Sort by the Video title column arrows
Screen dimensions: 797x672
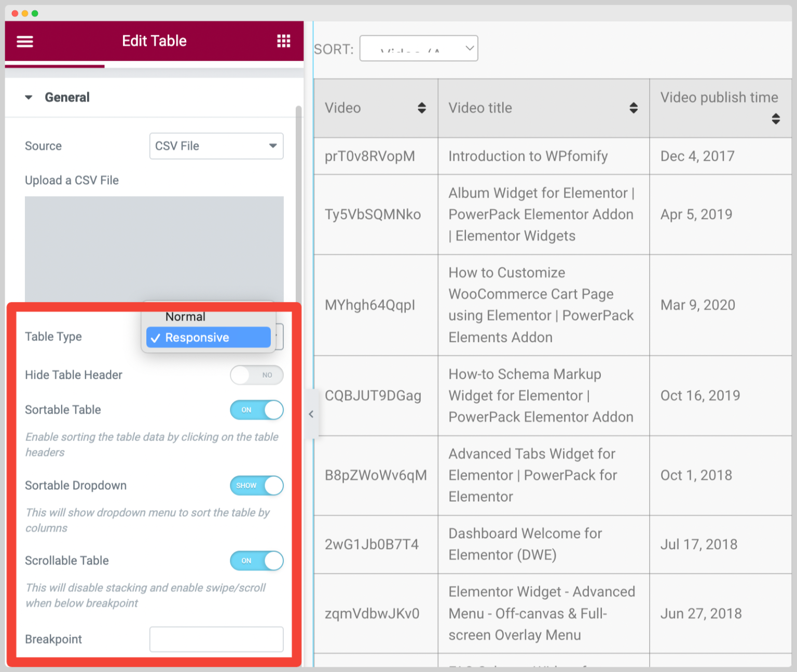634,108
